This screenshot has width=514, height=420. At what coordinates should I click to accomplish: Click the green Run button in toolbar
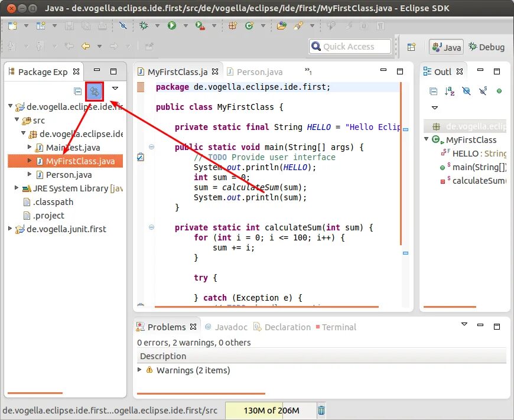(x=172, y=25)
